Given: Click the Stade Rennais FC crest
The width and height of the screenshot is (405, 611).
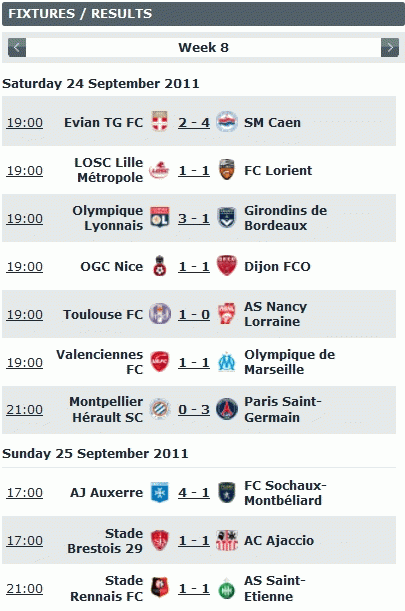Looking at the screenshot, I should [x=159, y=588].
